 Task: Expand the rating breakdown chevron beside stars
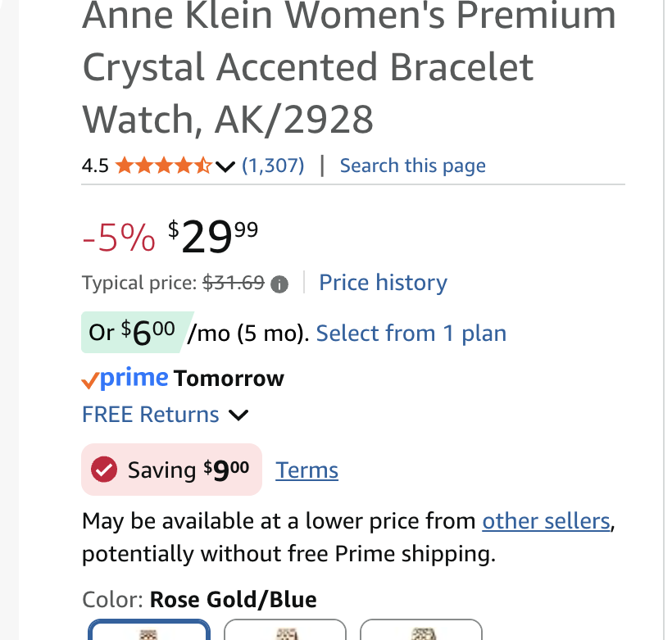pos(225,166)
